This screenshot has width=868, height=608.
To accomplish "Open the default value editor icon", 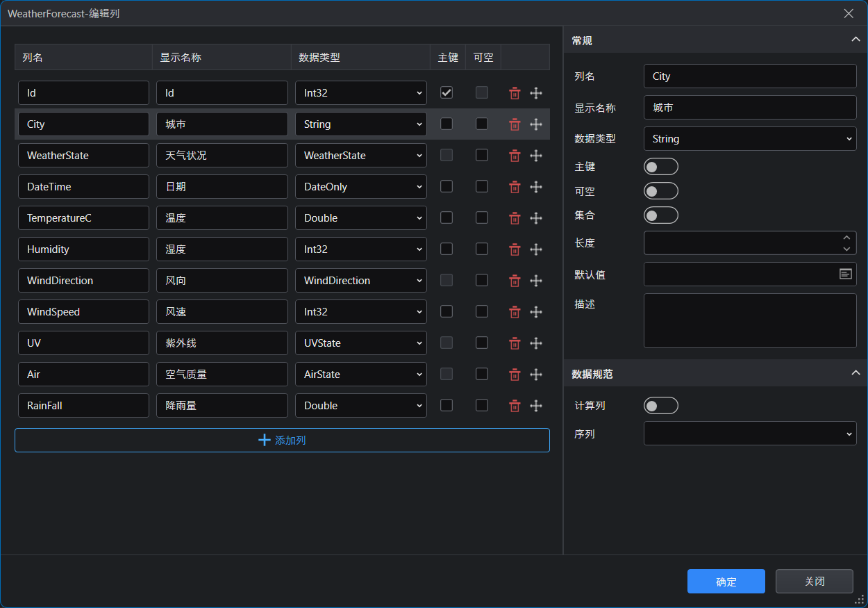I will click(845, 274).
